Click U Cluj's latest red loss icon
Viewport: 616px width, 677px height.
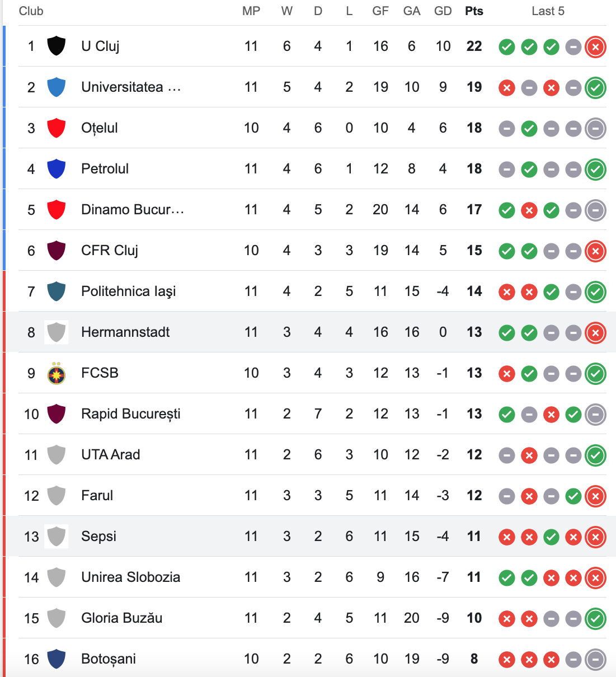[595, 47]
